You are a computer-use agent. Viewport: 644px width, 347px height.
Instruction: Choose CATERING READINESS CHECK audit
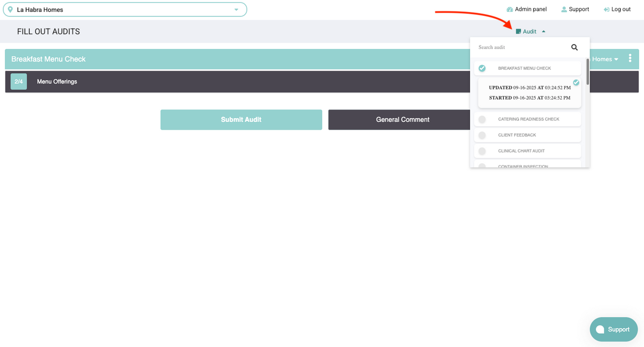(528, 119)
